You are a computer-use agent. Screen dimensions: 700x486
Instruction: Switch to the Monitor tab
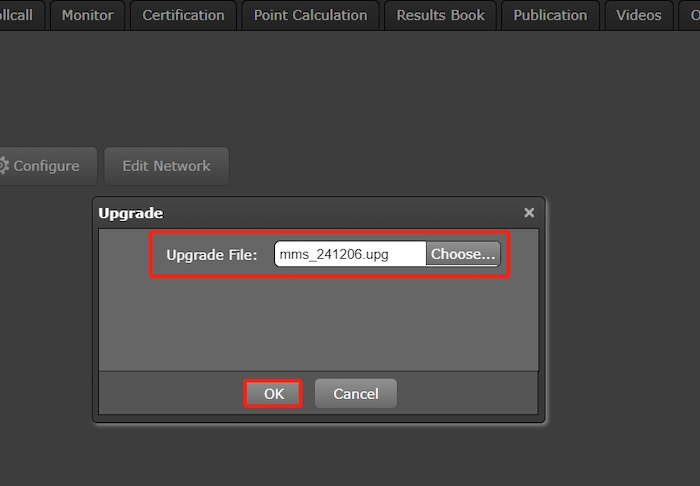pyautogui.click(x=88, y=15)
